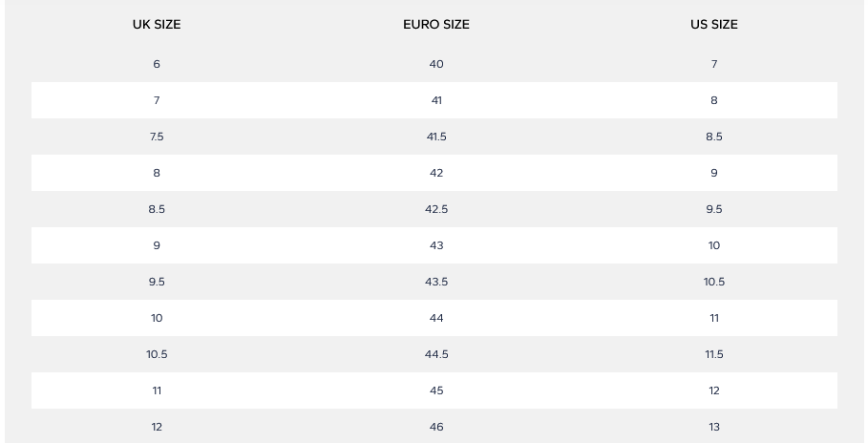Click Euro size 42 in the table

[x=436, y=173]
